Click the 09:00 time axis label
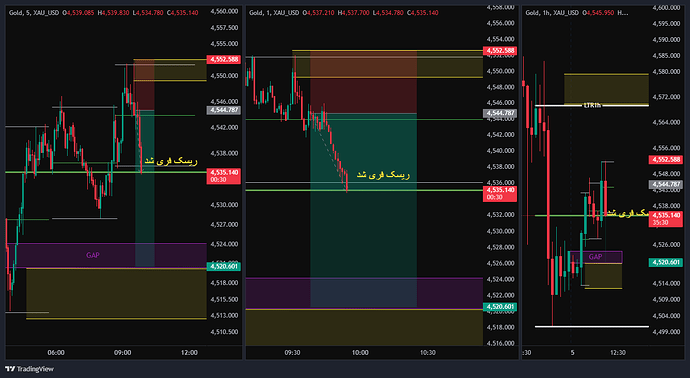Screen dimensions: 690x378 pyautogui.click(x=122, y=352)
